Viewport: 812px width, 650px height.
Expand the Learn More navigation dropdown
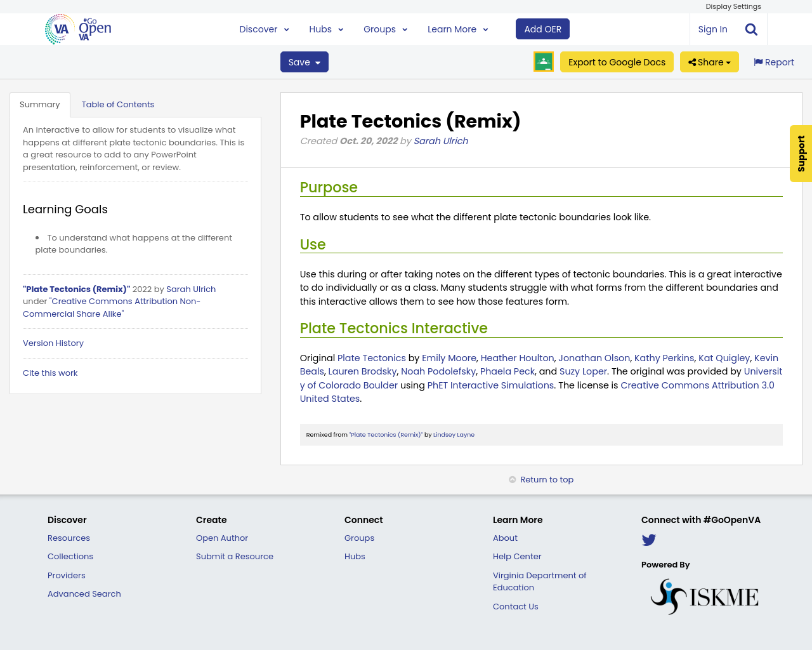coord(456,28)
